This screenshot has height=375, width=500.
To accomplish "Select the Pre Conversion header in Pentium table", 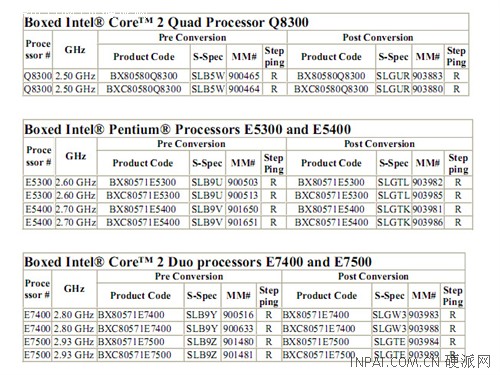I will 191,144.
